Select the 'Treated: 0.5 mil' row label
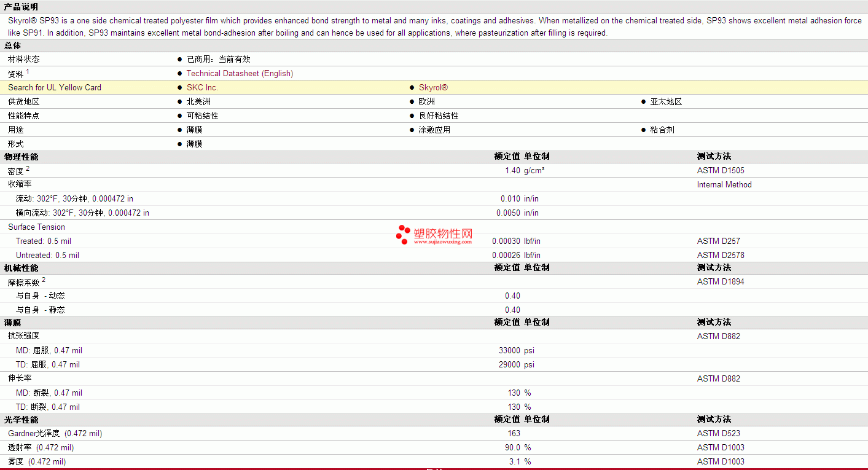This screenshot has width=868, height=470. click(44, 241)
